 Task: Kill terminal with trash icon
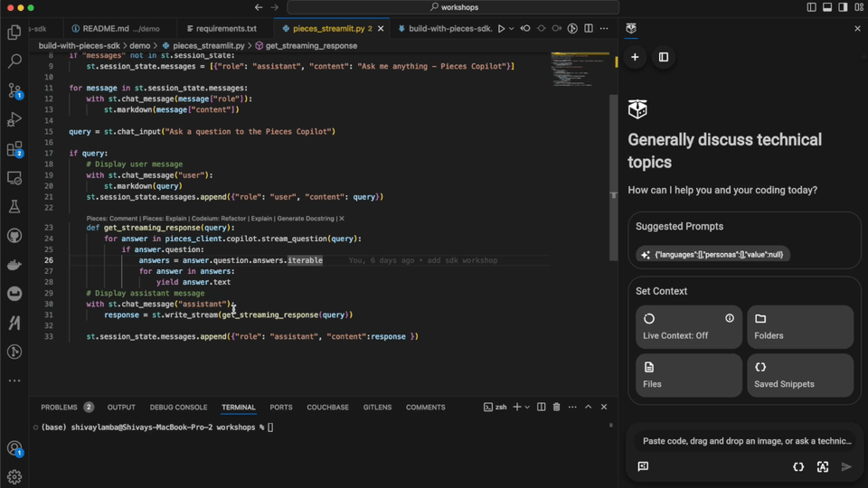click(x=556, y=408)
